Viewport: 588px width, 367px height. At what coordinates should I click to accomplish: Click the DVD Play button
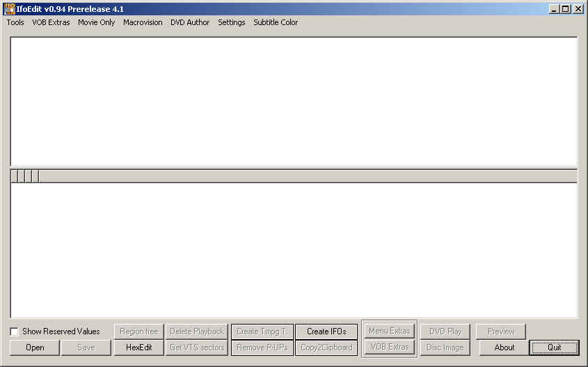pos(445,331)
